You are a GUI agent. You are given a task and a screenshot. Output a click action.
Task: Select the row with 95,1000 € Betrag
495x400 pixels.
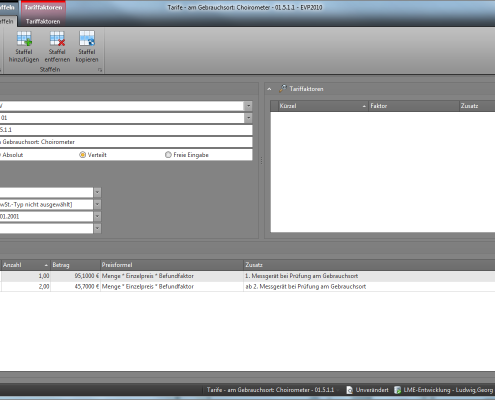pyautogui.click(x=247, y=276)
